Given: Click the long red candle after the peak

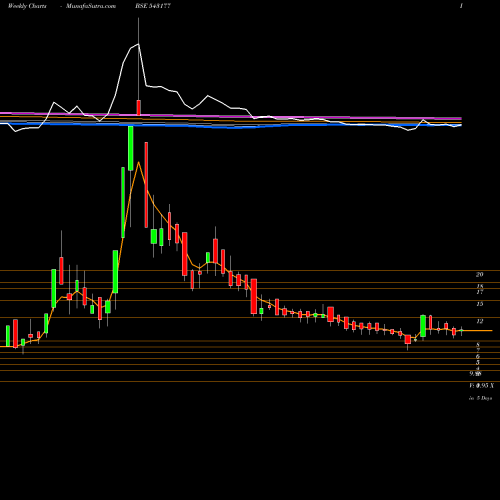Looking at the screenshot, I should [x=146, y=185].
